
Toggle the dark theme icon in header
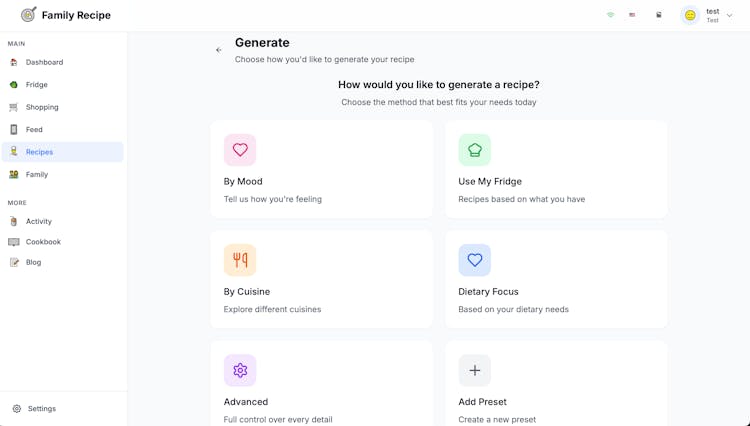(659, 15)
